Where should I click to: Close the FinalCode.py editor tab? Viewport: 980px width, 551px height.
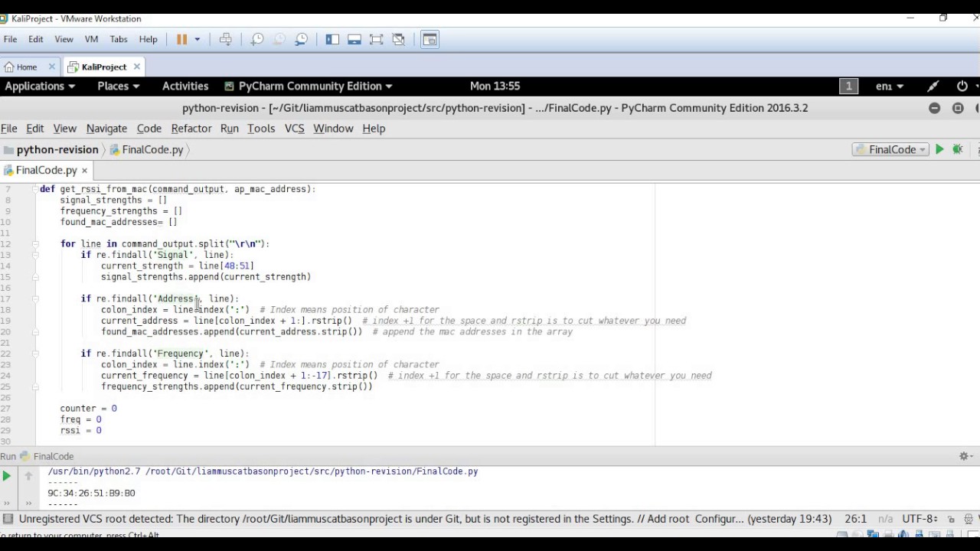84,171
